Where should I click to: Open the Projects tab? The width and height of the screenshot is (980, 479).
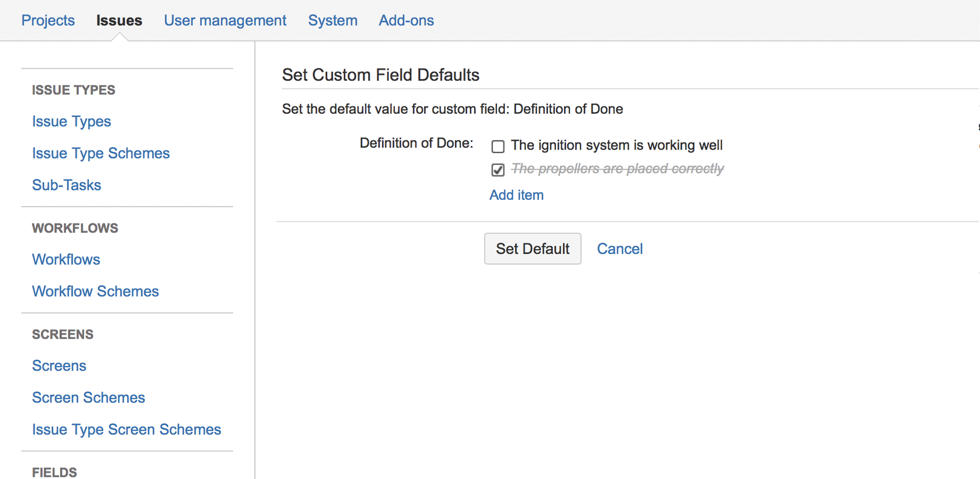click(48, 20)
